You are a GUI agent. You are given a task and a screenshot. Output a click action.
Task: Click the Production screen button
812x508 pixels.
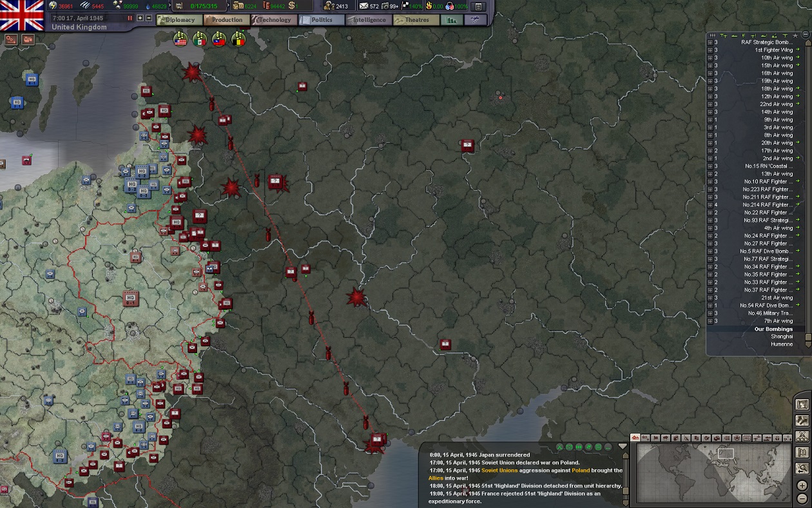[x=226, y=20]
